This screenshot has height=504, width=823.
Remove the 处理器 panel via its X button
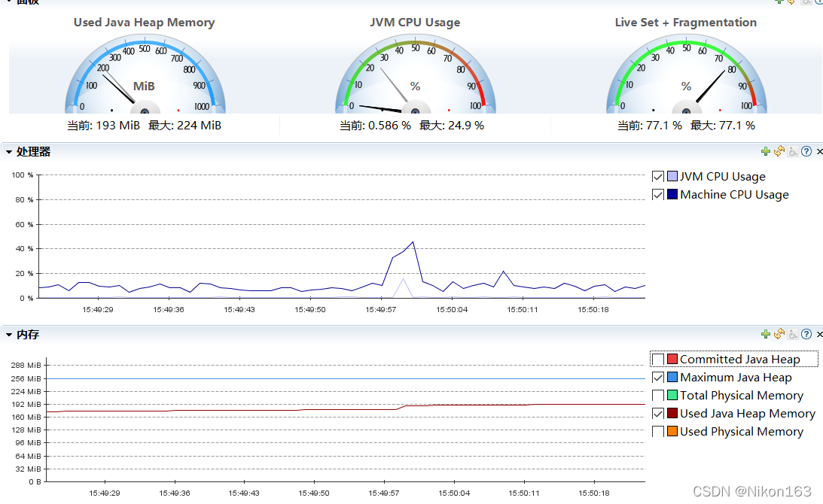(818, 151)
